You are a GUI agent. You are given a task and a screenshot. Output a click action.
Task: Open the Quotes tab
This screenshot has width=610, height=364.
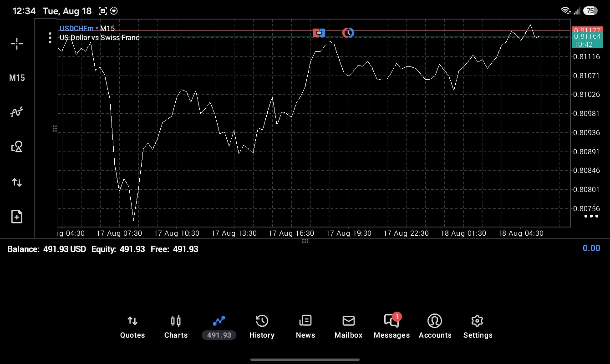coord(132,327)
